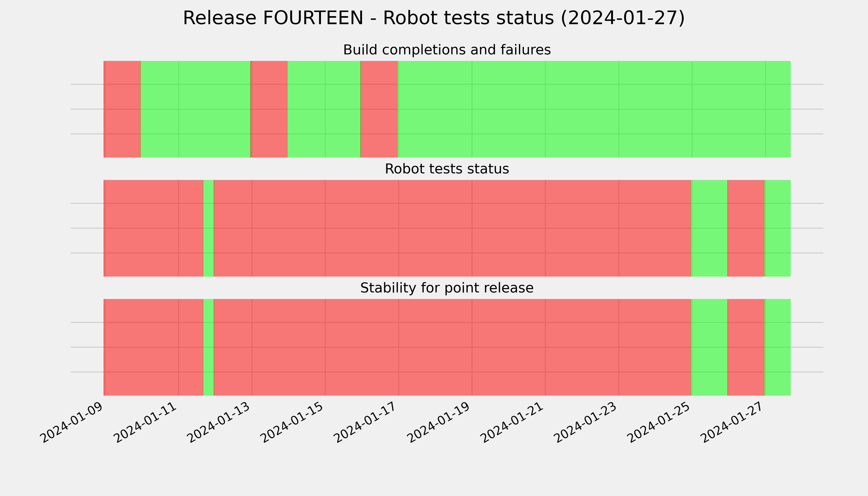Viewport: 868px width, 496px height.
Task: Select the Robot tests status subplot title
Action: pyautogui.click(x=447, y=169)
